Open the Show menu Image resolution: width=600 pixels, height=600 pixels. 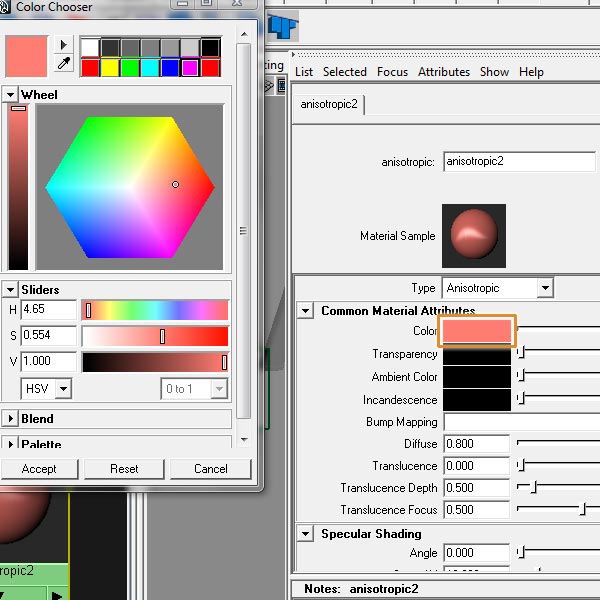[x=494, y=72]
